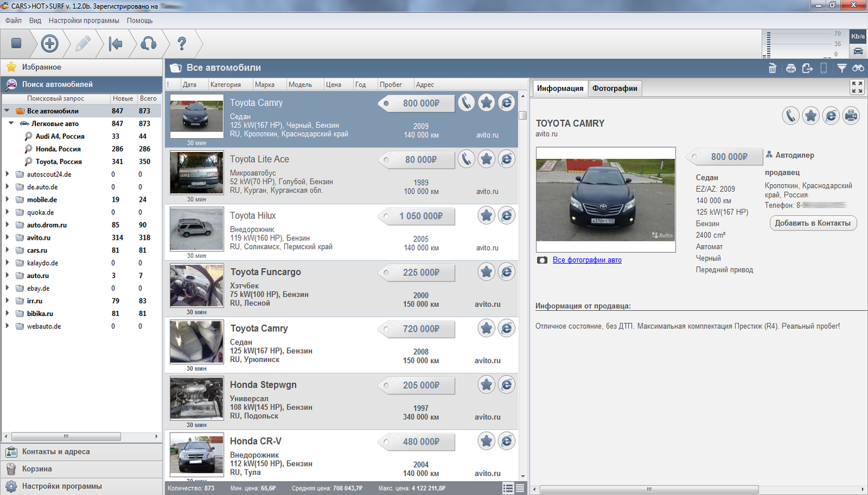The image size is (868, 495).
Task: Open Toyota Hilux listing in browser icon
Action: click(x=506, y=216)
